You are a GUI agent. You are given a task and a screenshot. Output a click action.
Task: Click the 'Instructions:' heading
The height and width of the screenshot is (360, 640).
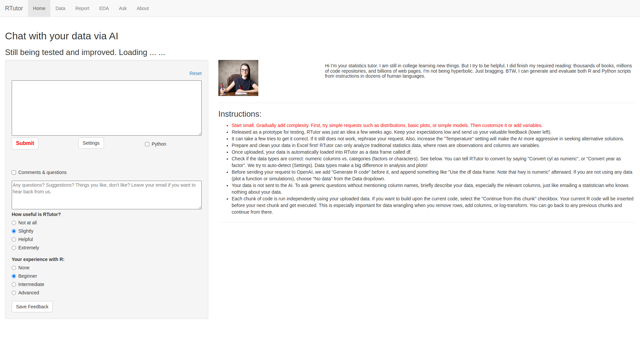240,114
